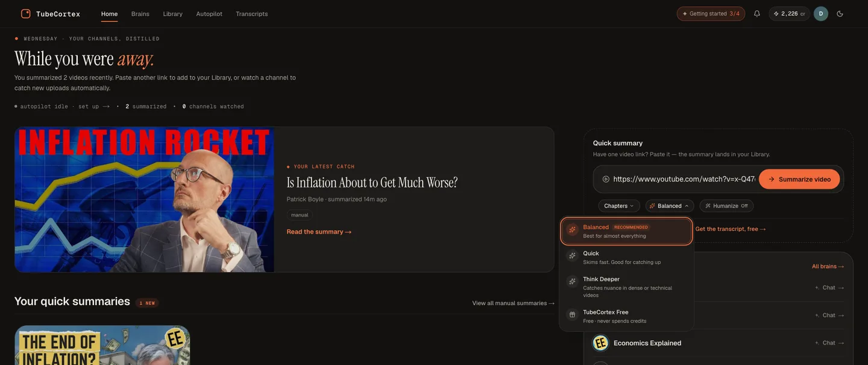Toggle dark mode with the moon icon

tap(840, 14)
